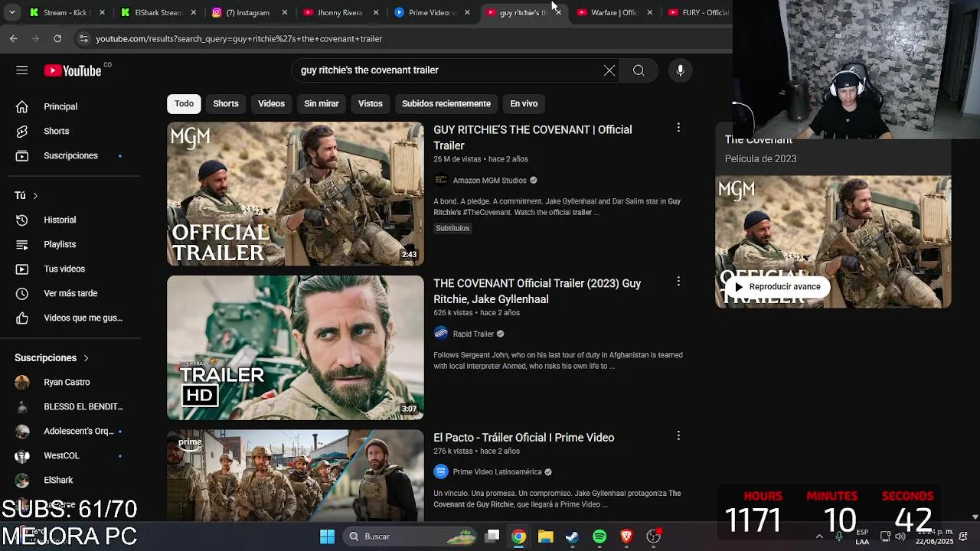Clear the search query with the X
This screenshot has width=980, height=551.
[x=609, y=70]
